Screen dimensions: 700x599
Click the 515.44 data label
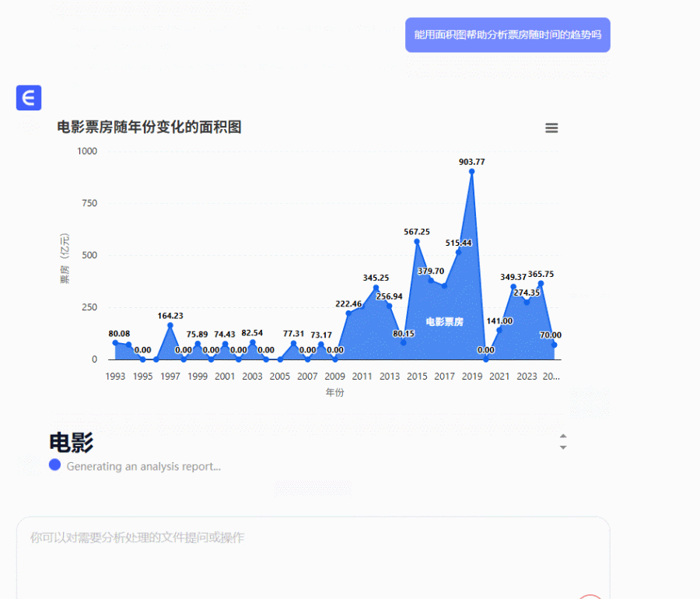458,243
